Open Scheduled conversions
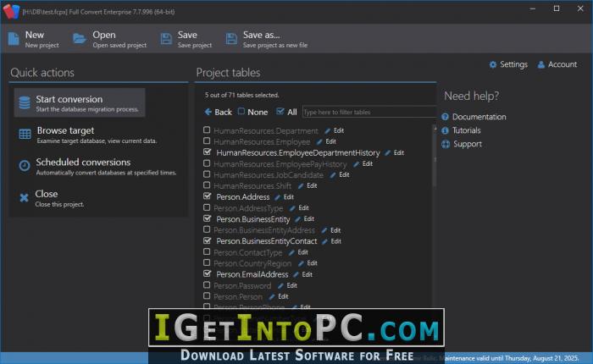 pos(97,166)
